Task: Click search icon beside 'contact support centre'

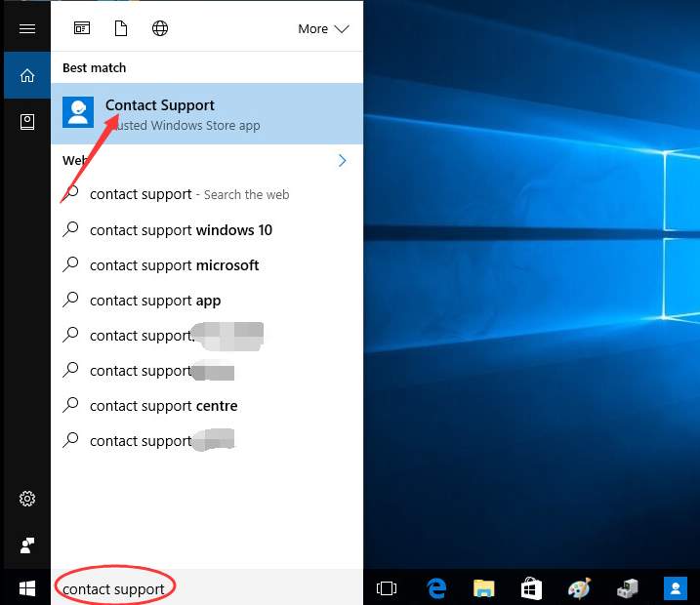Action: [70, 405]
